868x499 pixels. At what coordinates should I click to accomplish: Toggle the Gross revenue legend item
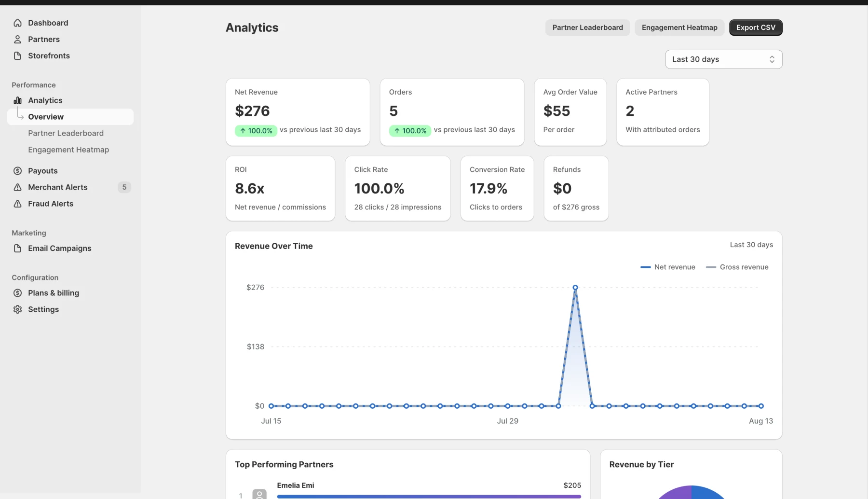737,267
